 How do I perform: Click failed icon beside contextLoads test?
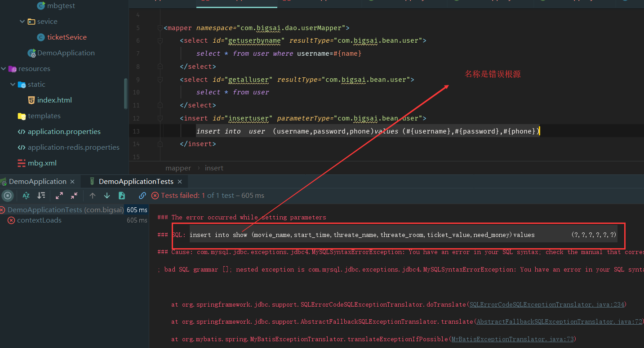coord(11,220)
